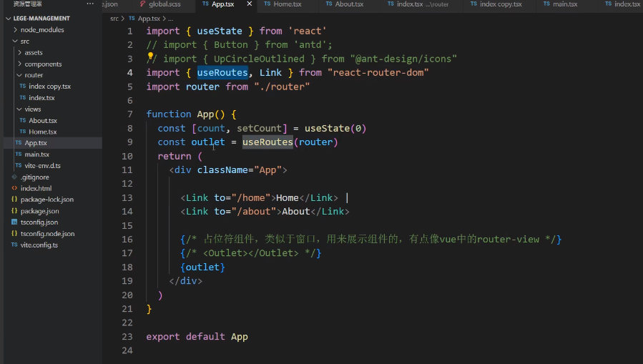This screenshot has width=643, height=364.
Task: Open About.tsx in the explorer tree
Action: (x=43, y=121)
